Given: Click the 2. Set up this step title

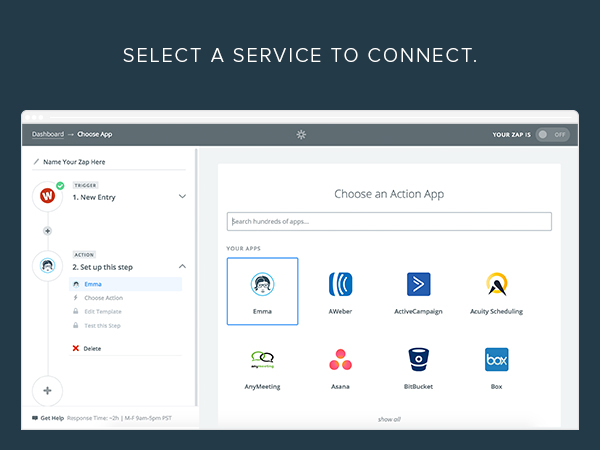Looking at the screenshot, I should click(x=103, y=267).
